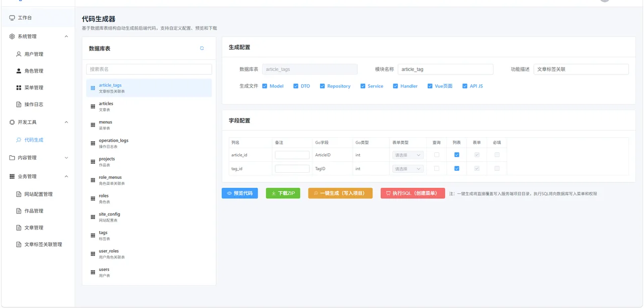
Task: Click the 开发工具 chip icon
Action: [12, 122]
